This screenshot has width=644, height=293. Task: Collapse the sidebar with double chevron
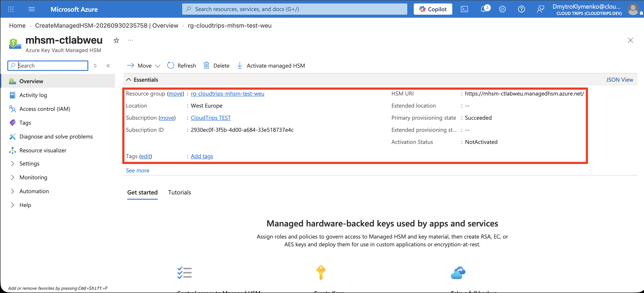coord(108,66)
